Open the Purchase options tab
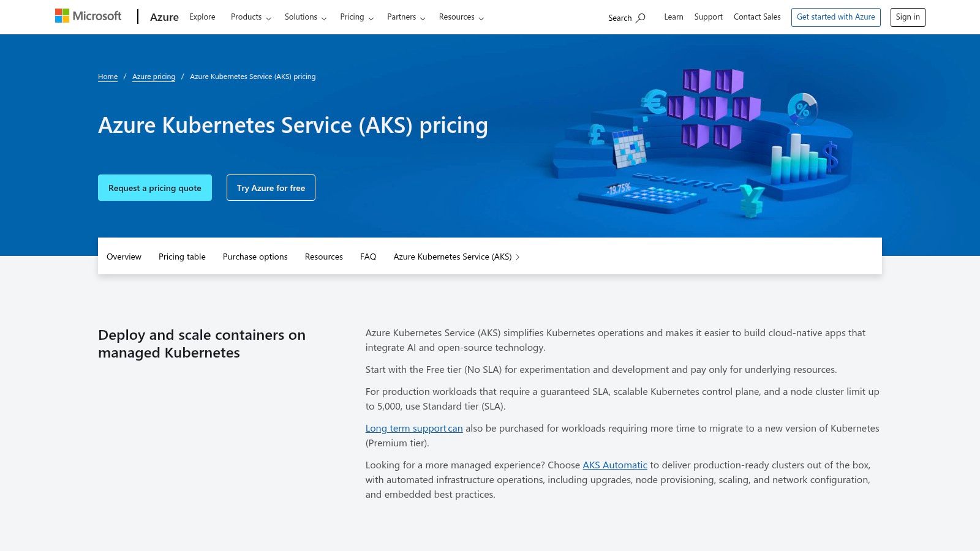Viewport: 980px width, 551px height. click(x=255, y=257)
